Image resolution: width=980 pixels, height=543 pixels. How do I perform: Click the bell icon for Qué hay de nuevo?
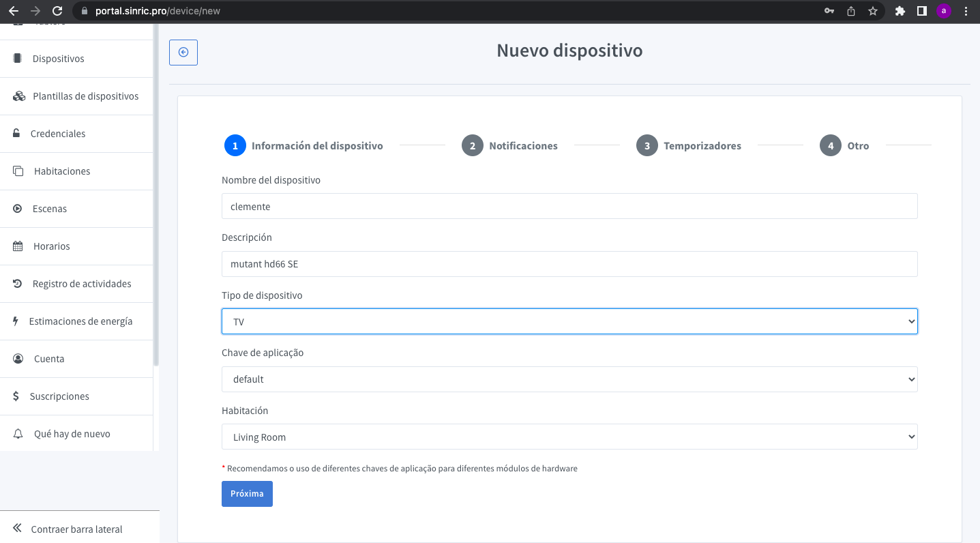click(x=18, y=434)
